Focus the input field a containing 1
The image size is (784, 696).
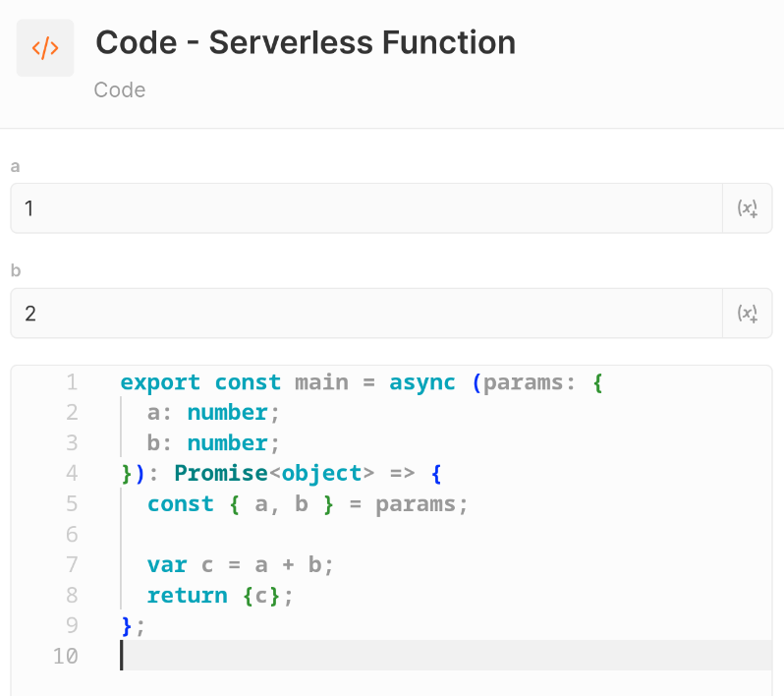[365, 208]
